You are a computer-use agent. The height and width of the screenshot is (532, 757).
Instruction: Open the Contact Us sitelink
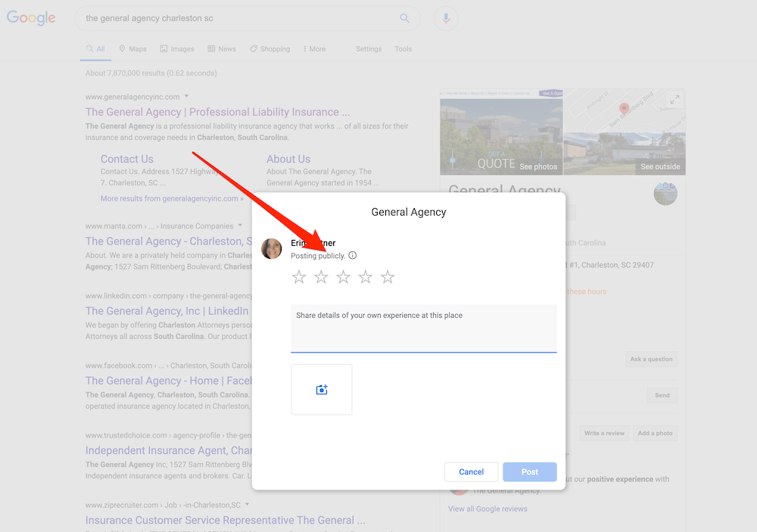[x=127, y=159]
